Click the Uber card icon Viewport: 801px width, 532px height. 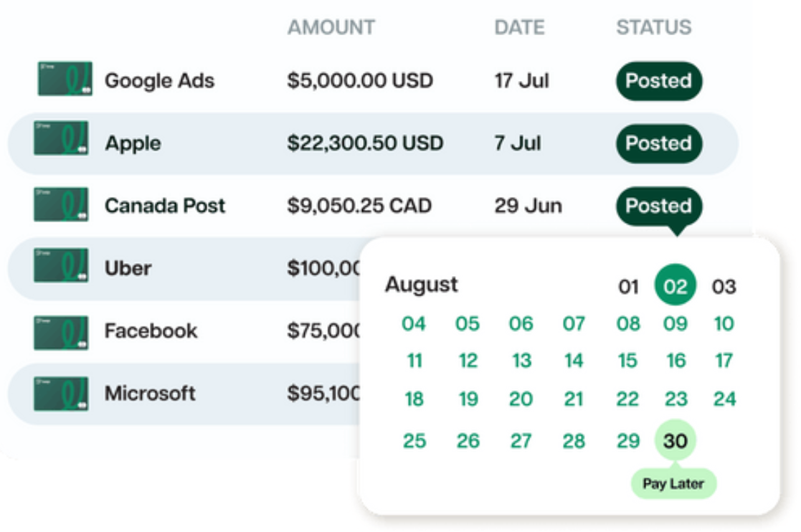click(61, 268)
